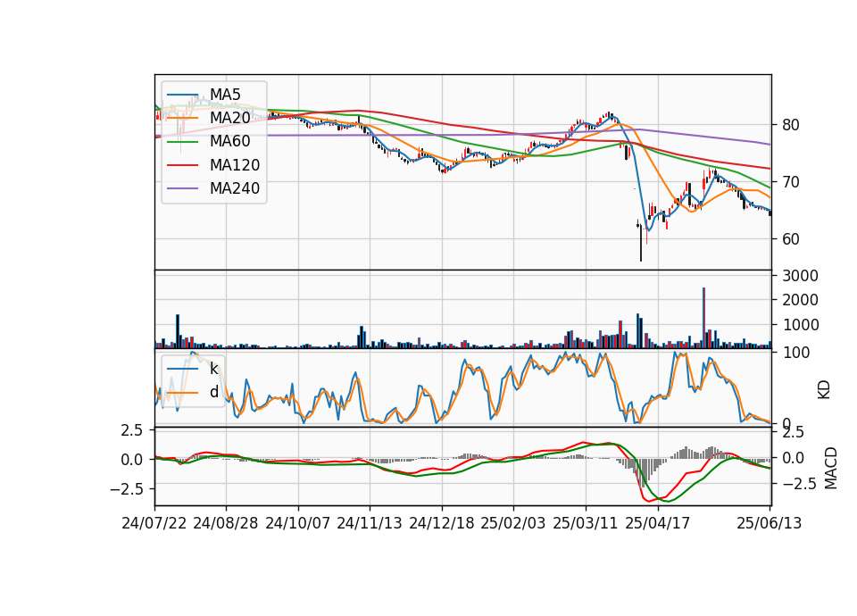Click the MACD vertical axis title

(831, 468)
